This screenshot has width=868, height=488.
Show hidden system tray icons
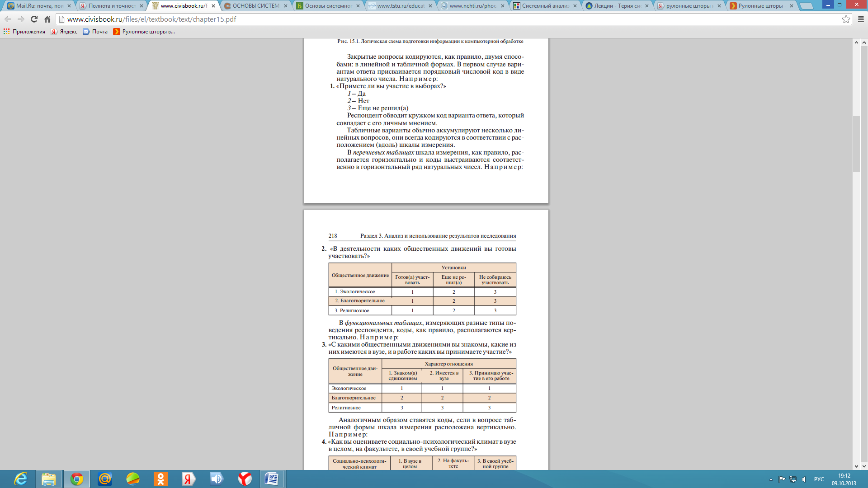click(771, 479)
